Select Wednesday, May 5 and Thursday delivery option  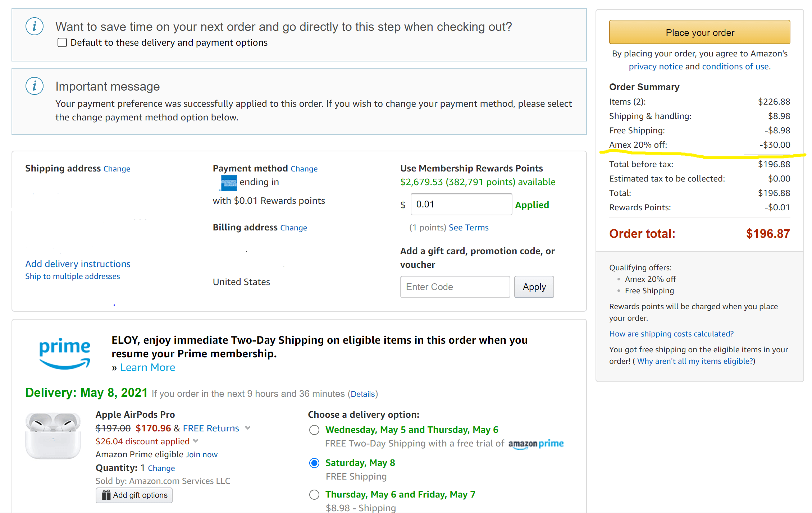[314, 430]
